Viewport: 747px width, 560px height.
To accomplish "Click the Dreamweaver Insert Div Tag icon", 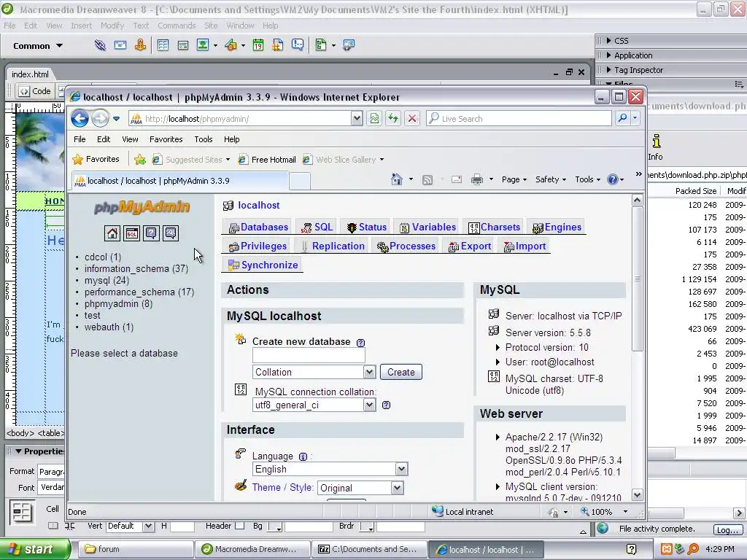I will (x=183, y=45).
